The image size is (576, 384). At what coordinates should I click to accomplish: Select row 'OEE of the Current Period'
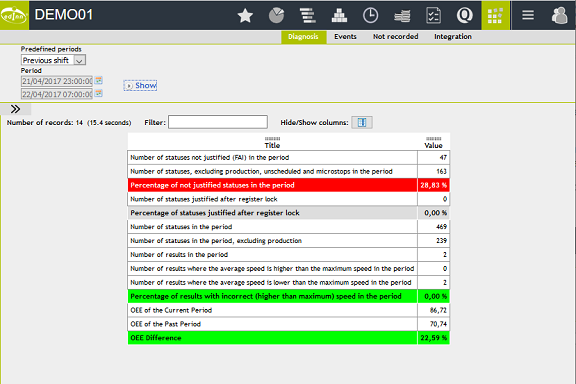pos(288,310)
